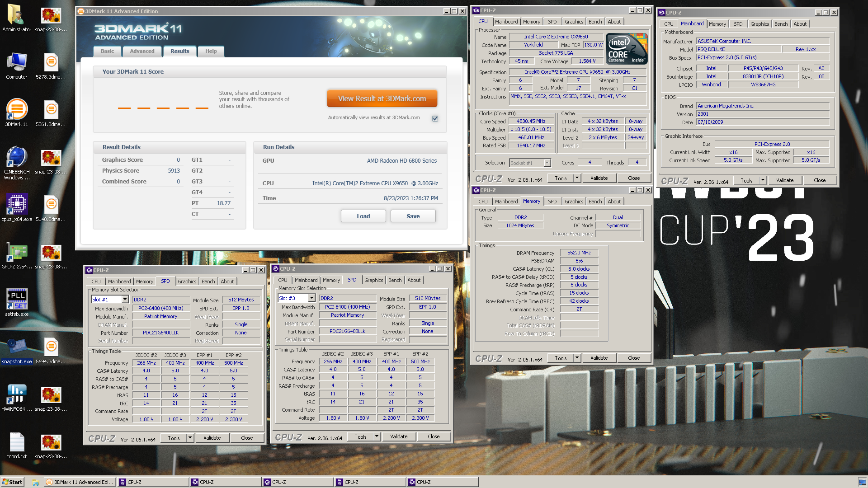Select SPD tab in CPU-Z Memory window
The height and width of the screenshot is (488, 868).
click(x=552, y=202)
